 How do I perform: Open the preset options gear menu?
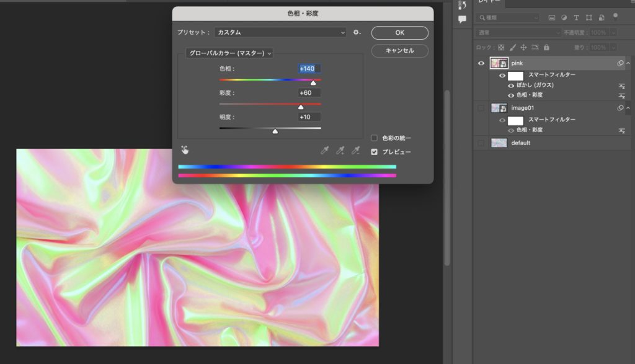pos(357,32)
